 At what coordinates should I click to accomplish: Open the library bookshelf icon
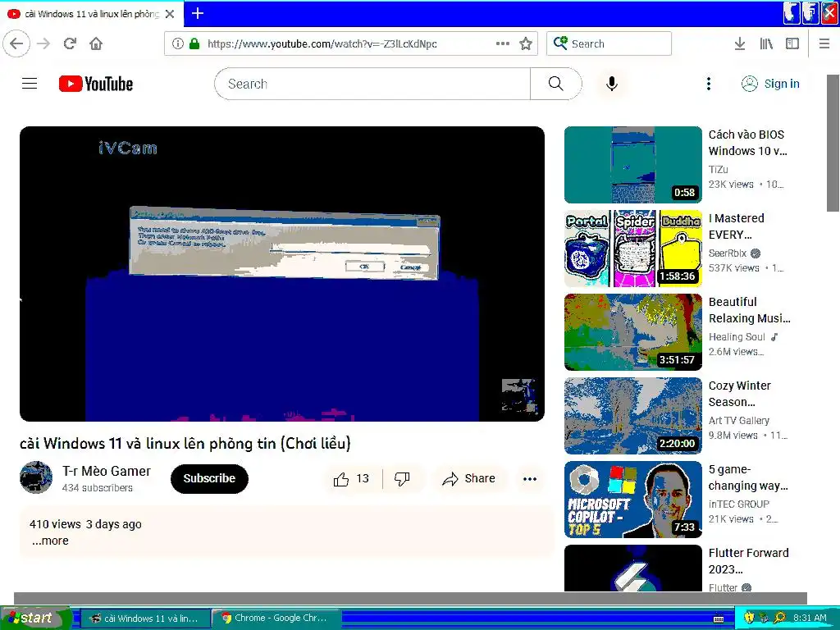766,43
